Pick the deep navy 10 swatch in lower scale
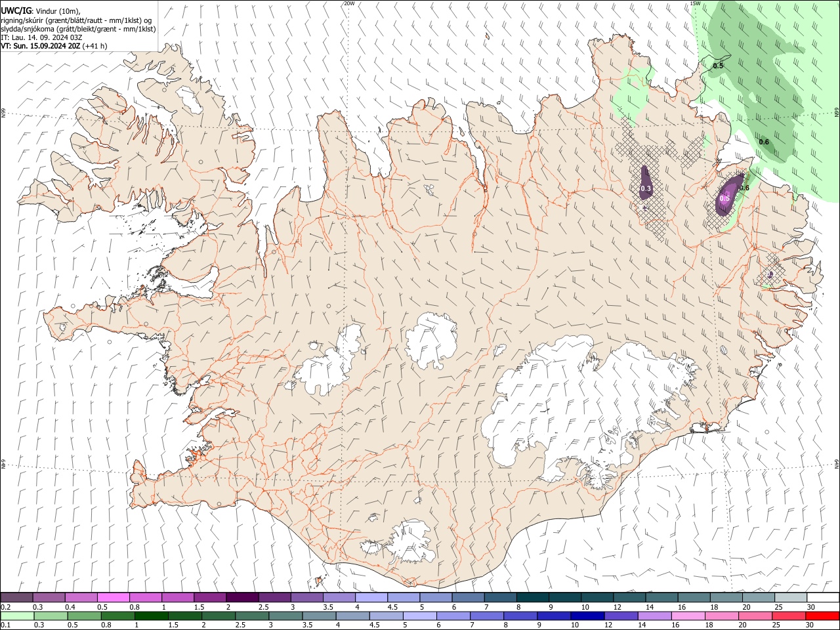Screen dimensions: 840x630 pos(587,616)
